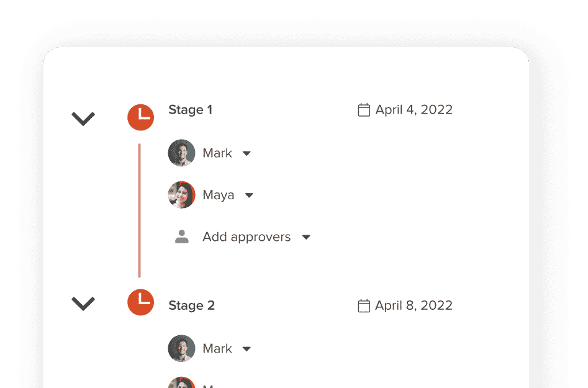Open the dropdown arrow next to Maya

coord(249,196)
